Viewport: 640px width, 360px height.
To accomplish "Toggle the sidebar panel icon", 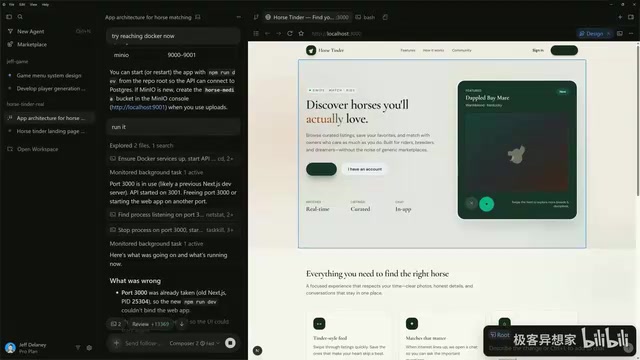I will pyautogui.click(x=9, y=17).
